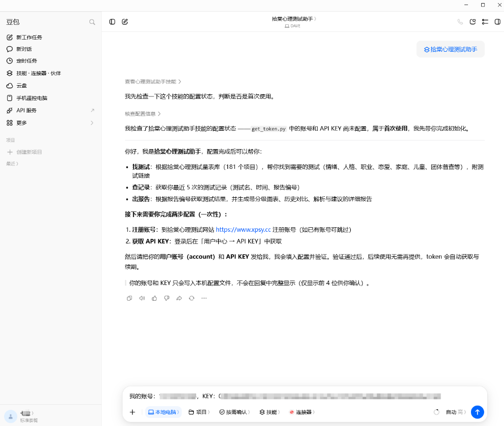Click the phone call icon in header
The width and height of the screenshot is (504, 426).
[x=460, y=22]
